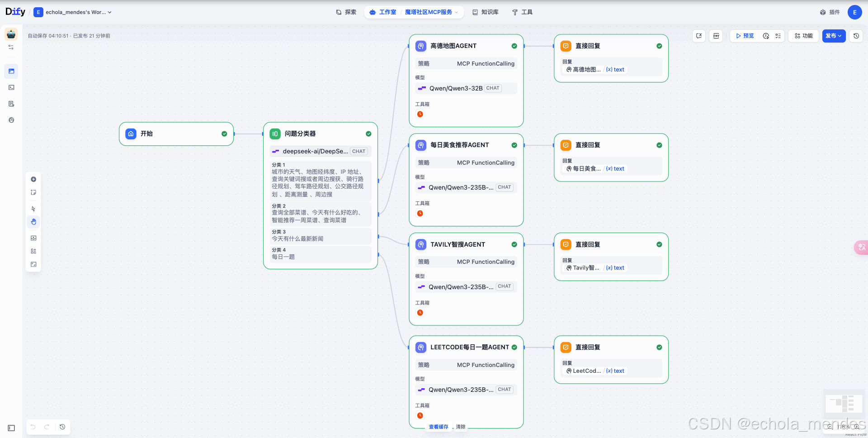The width and height of the screenshot is (868, 438).
Task: Select the 问题分类器 node title
Action: point(300,133)
